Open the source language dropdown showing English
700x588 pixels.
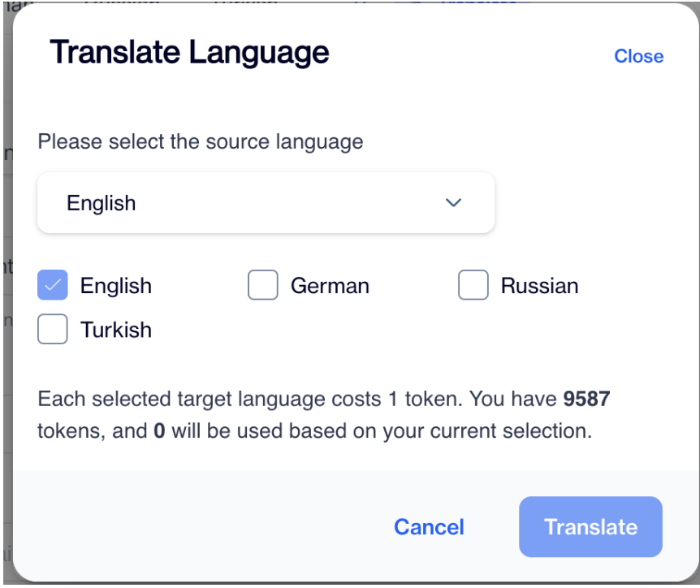coord(266,203)
